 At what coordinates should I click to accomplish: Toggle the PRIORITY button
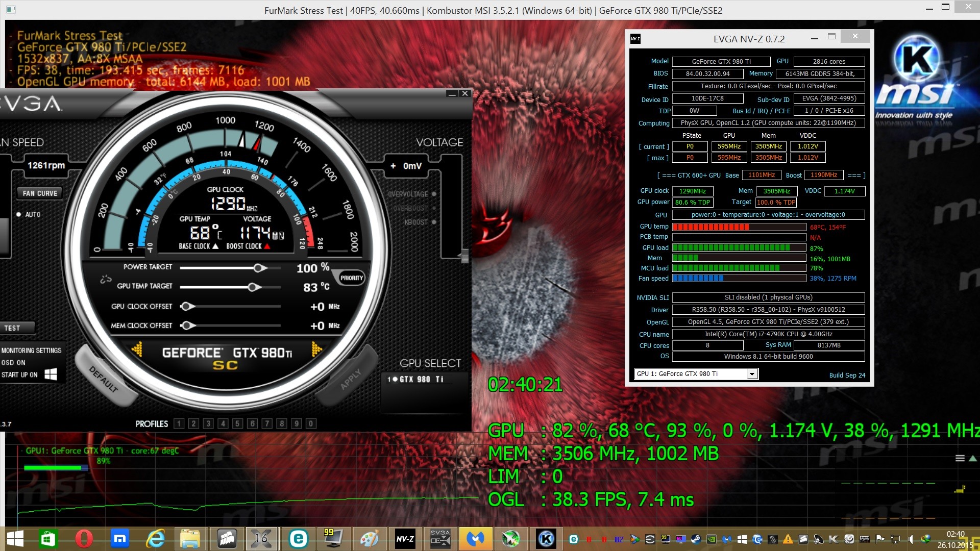(352, 278)
